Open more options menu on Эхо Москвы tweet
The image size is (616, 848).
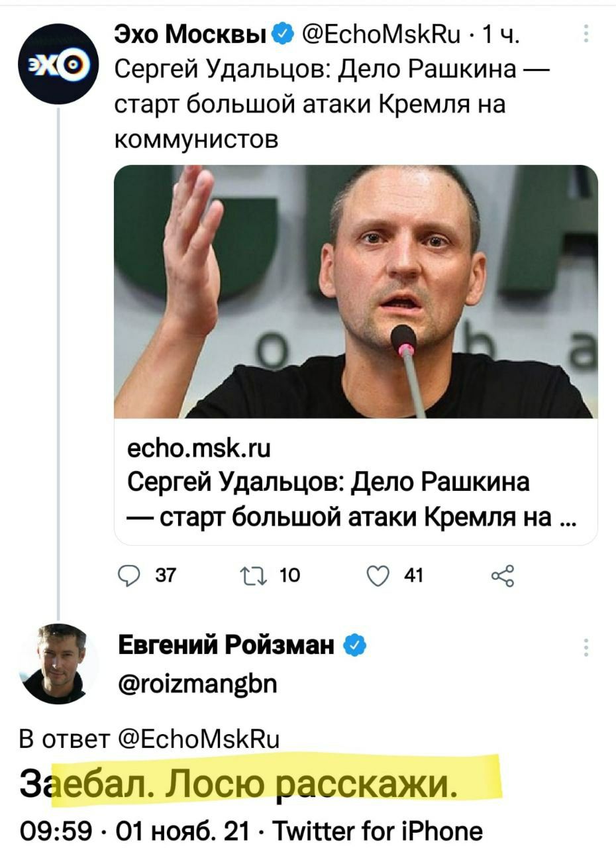tap(586, 33)
